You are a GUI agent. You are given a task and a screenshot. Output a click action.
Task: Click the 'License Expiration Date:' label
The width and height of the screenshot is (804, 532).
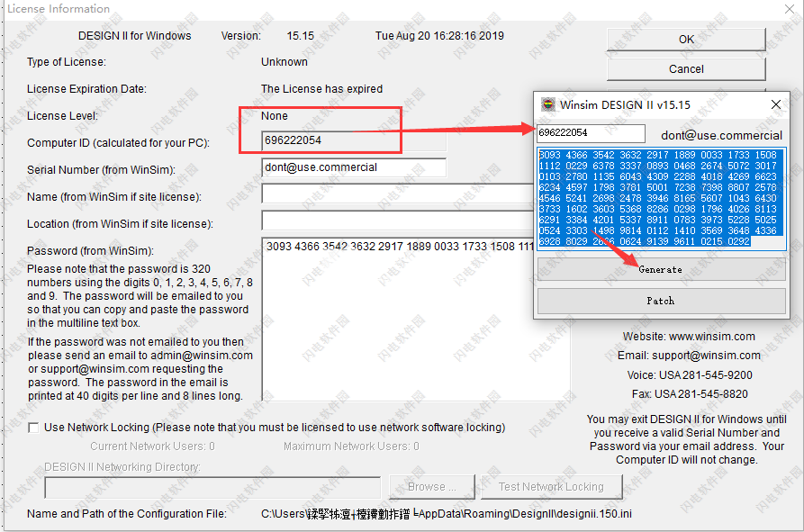click(86, 89)
